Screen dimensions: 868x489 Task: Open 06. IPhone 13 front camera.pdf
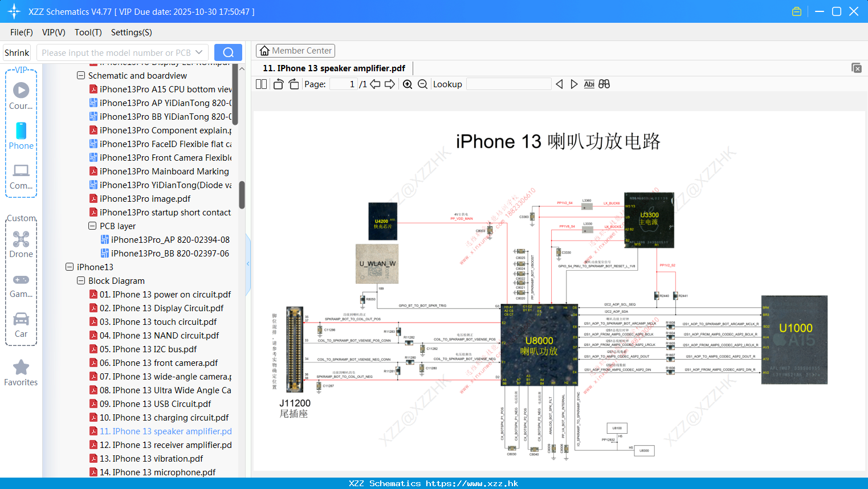[x=153, y=362]
